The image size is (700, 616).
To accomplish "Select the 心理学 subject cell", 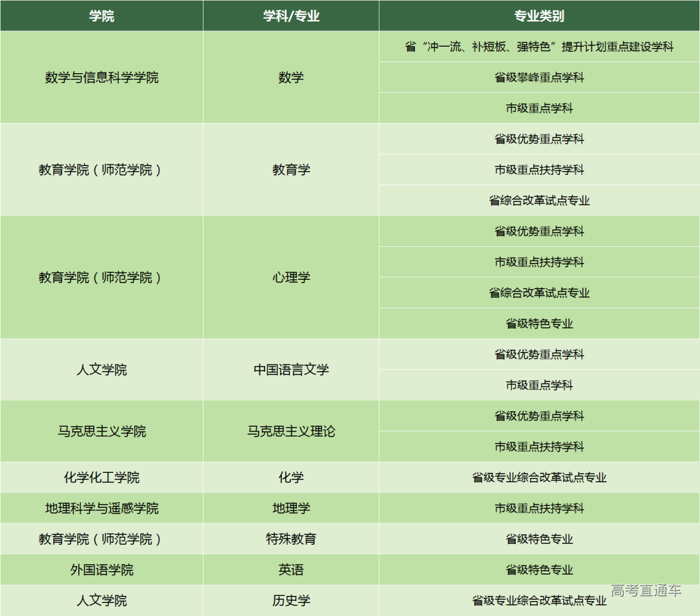I will point(291,277).
